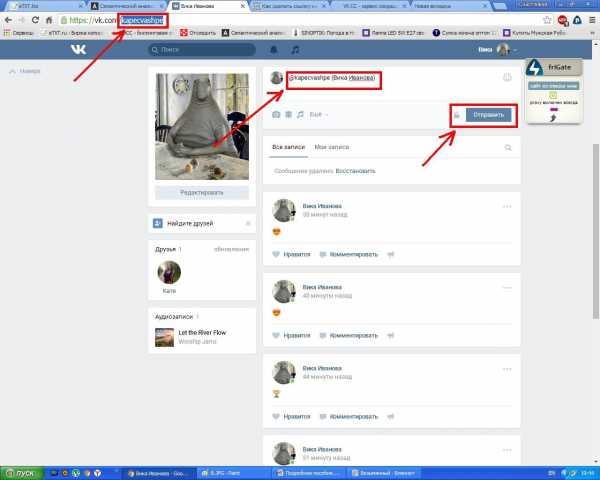600x480 pixels.
Task: Switch to the Мои записи tab
Action: 332,147
